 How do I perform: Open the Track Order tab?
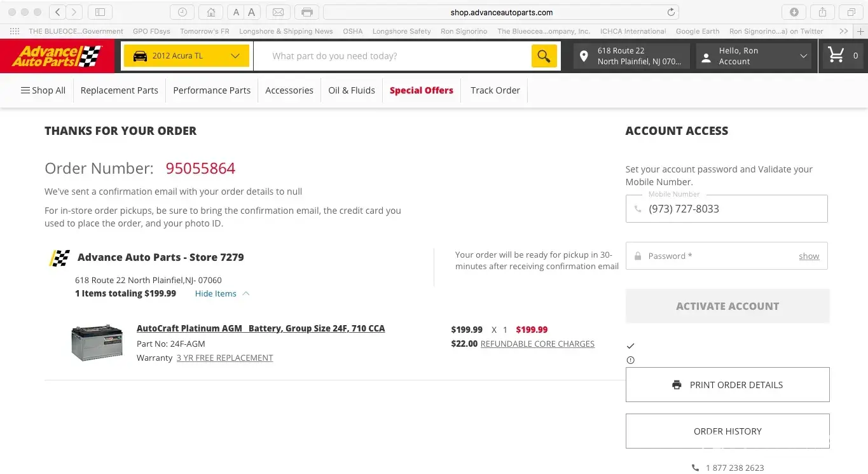pos(495,90)
